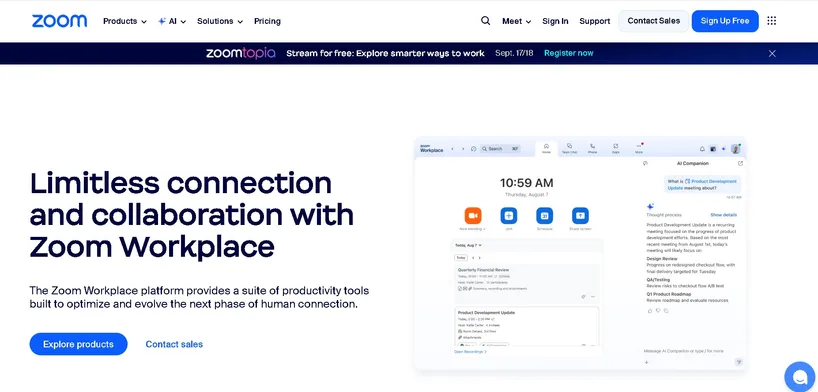Click the Sign In link
Viewport: 818px width, 392px height.
point(555,21)
